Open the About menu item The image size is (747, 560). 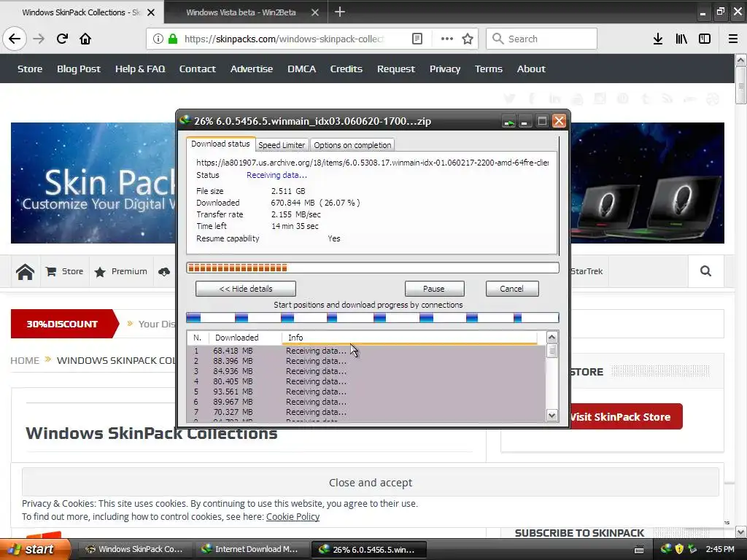531,69
